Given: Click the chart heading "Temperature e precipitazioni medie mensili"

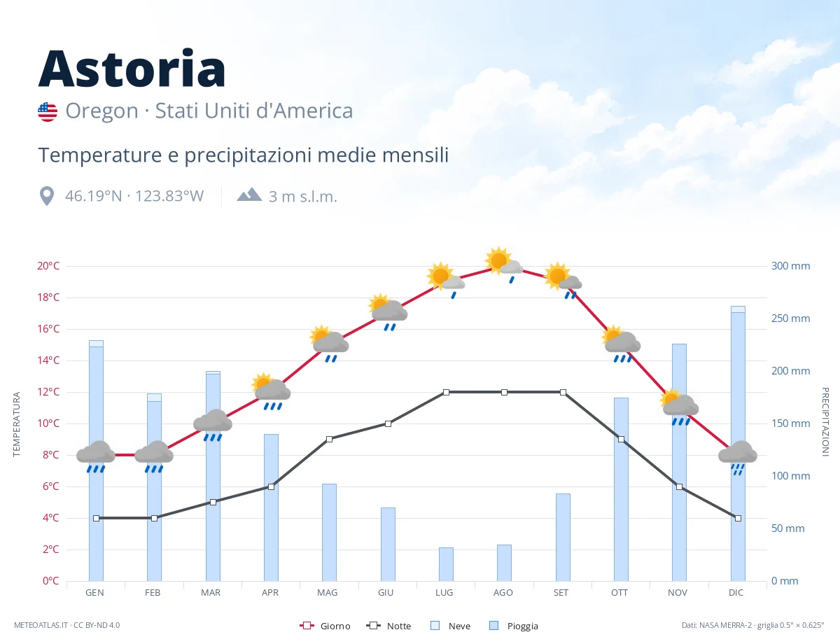Looking at the screenshot, I should click(244, 155).
